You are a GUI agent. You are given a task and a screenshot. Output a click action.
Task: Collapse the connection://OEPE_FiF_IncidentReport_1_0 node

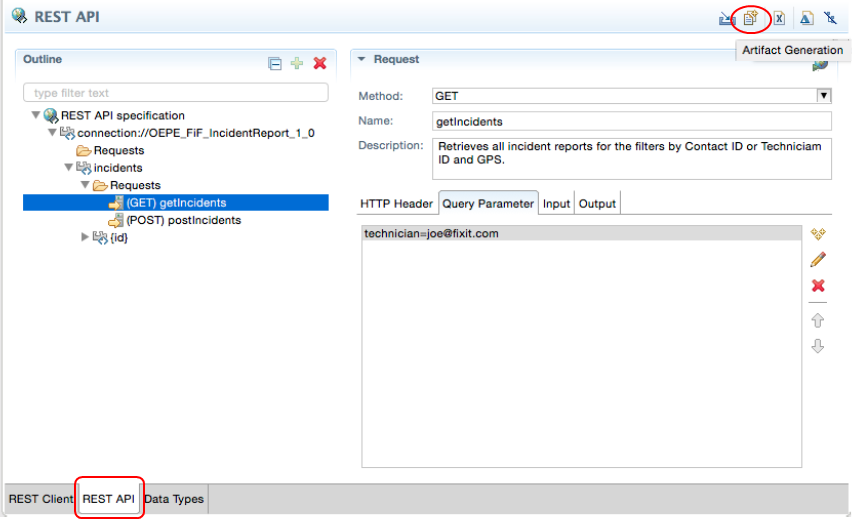click(52, 133)
